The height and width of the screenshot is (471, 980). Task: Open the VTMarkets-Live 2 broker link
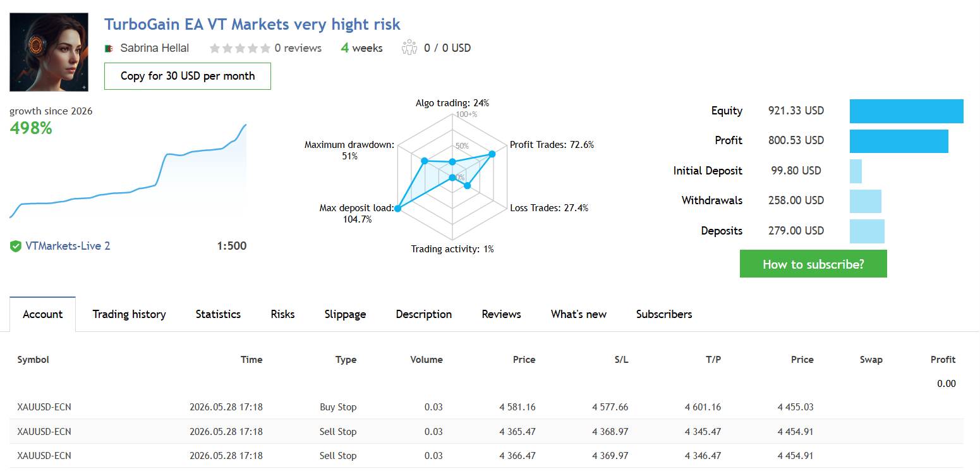[68, 246]
